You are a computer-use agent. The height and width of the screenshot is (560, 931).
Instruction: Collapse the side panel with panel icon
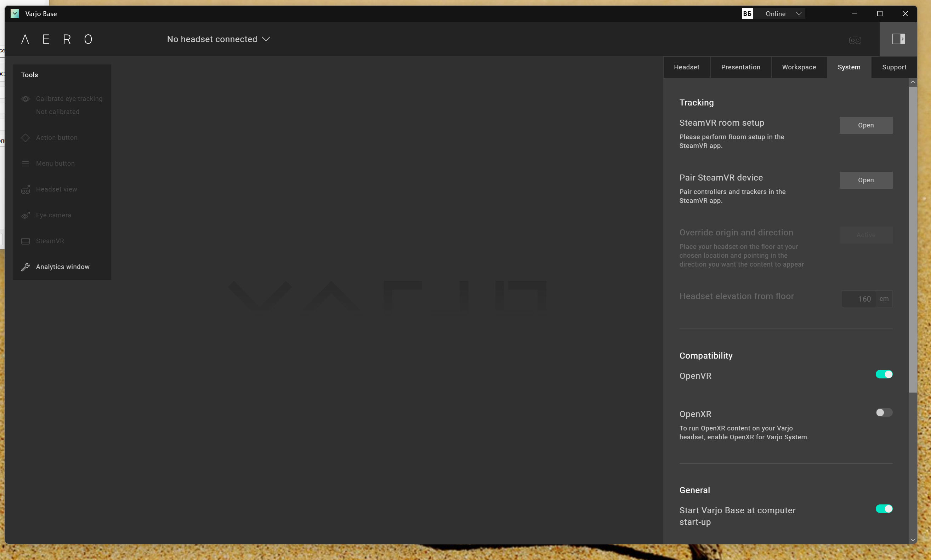898,39
